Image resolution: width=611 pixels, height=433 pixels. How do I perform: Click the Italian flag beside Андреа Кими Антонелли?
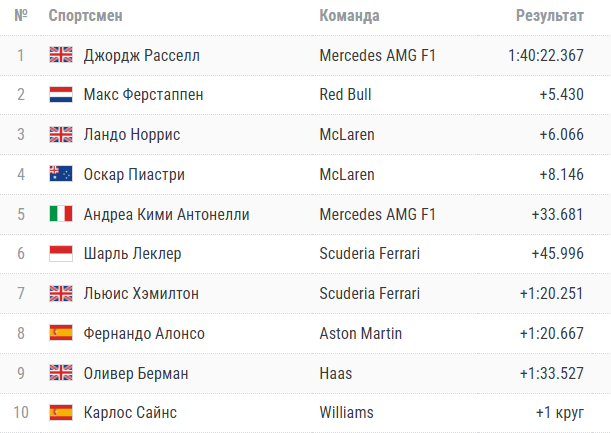pos(60,214)
